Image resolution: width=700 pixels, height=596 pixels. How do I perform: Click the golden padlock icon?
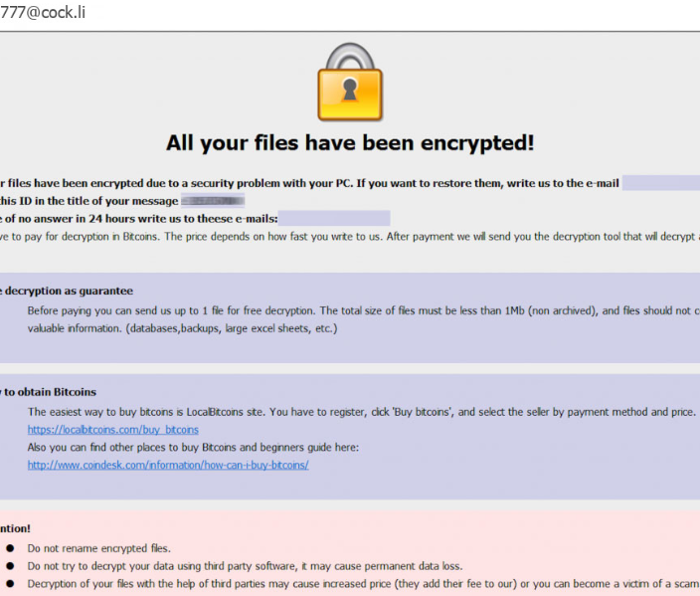349,83
